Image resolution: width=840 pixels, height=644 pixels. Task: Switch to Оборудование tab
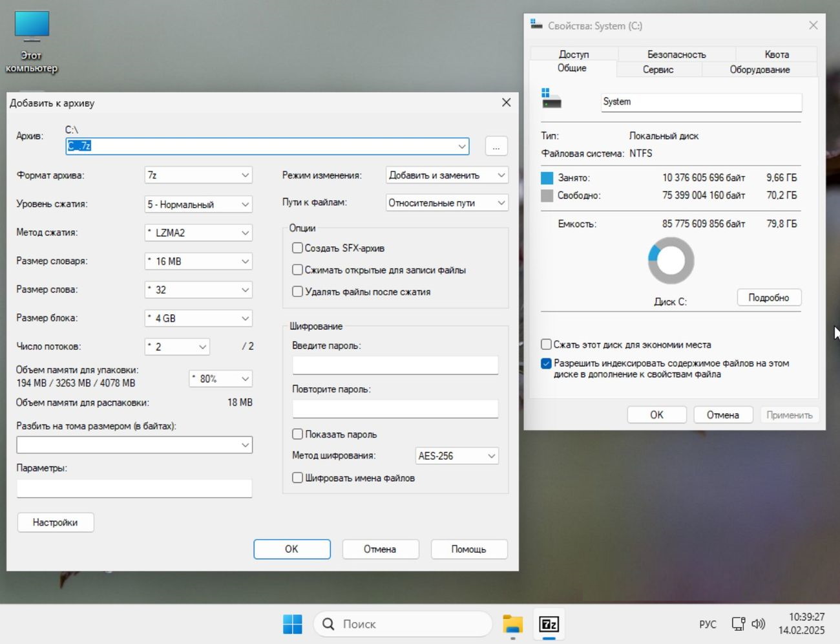pos(760,69)
